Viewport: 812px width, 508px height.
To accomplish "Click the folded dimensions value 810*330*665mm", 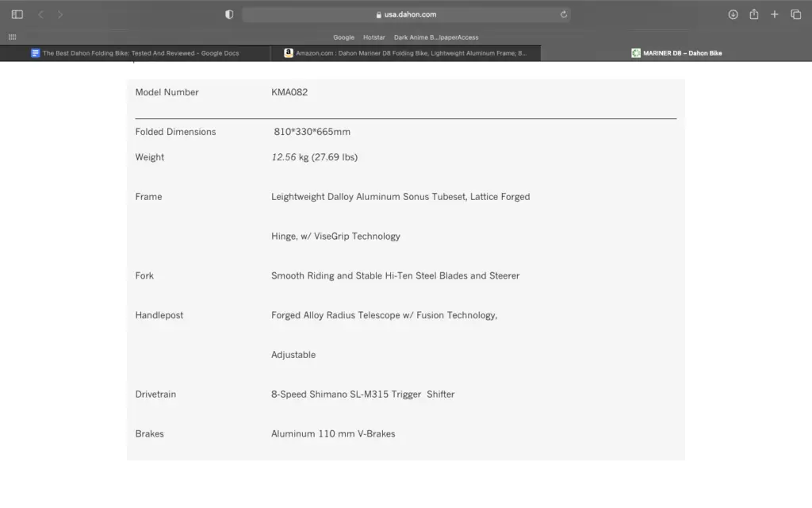I will point(312,132).
